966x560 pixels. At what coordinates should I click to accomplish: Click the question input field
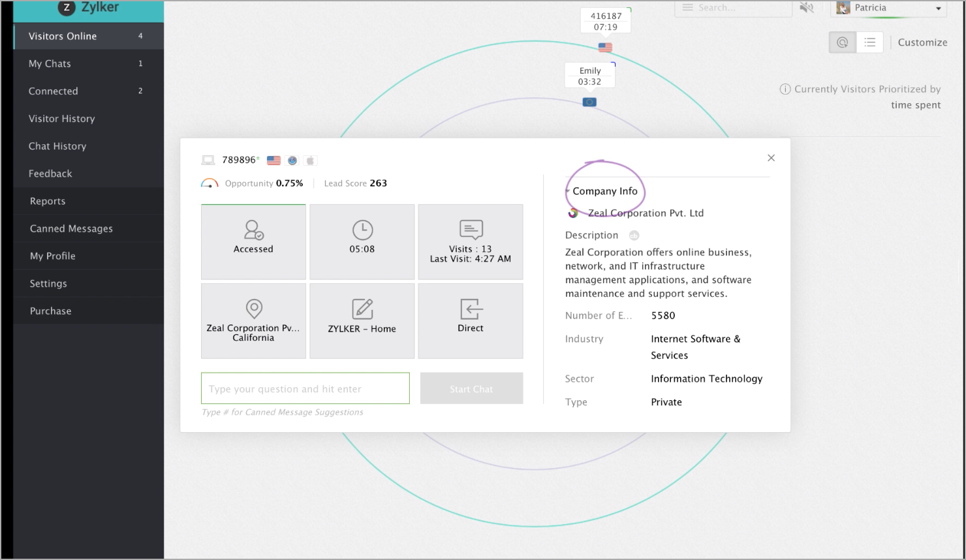click(x=305, y=388)
